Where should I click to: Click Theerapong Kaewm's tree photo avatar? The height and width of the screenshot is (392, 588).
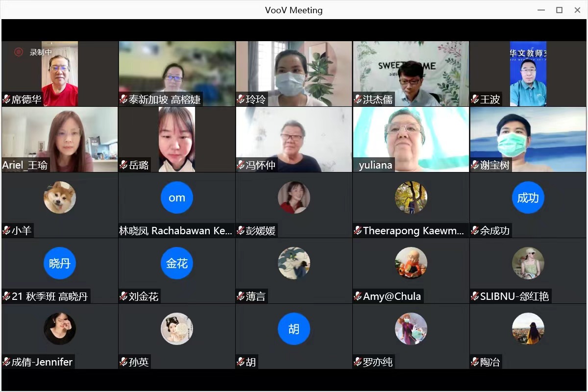click(x=411, y=197)
